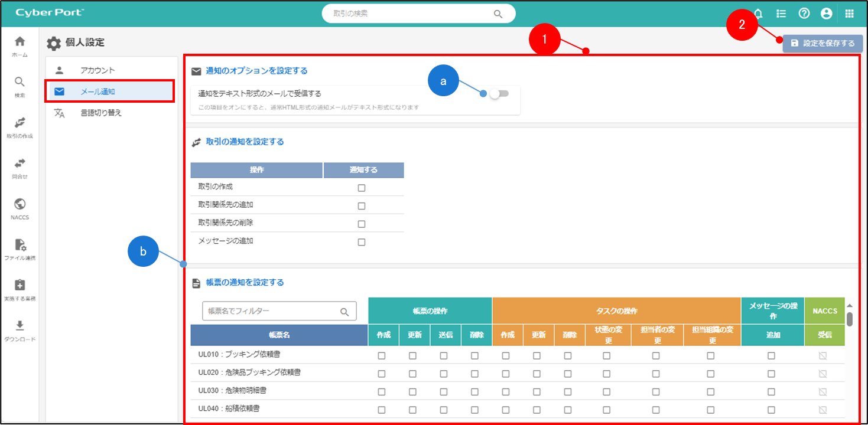Click the 帳票名でフィルター input field
868x425 pixels.
[272, 311]
